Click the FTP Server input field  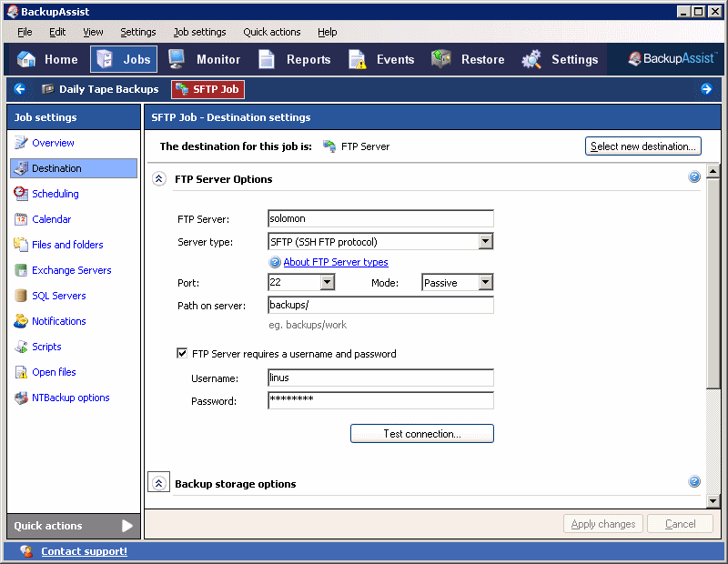[x=380, y=218]
